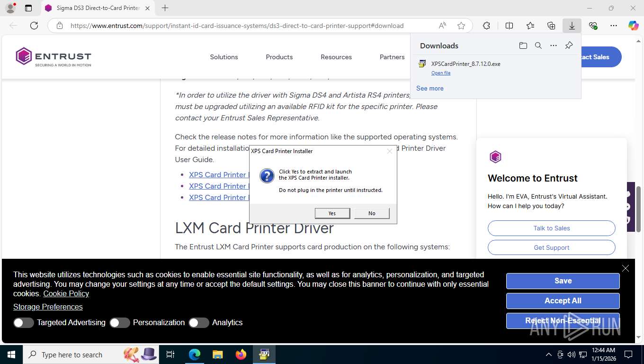The image size is (644, 364).
Task: Toggle Analytics switch
Action: [199, 323]
